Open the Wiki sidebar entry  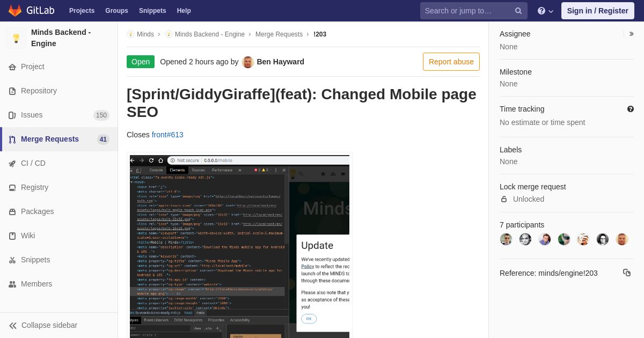[x=59, y=236]
